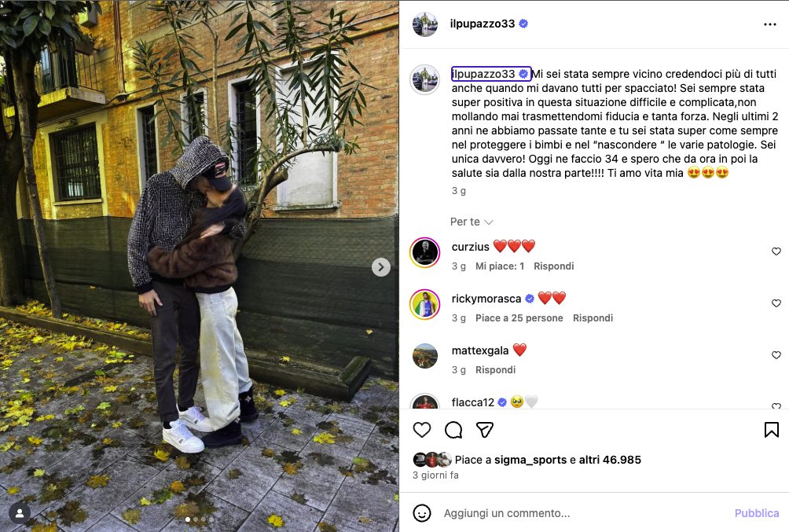Open the ilpupazzo33 profile from the header
This screenshot has width=789, height=532.
click(x=482, y=24)
